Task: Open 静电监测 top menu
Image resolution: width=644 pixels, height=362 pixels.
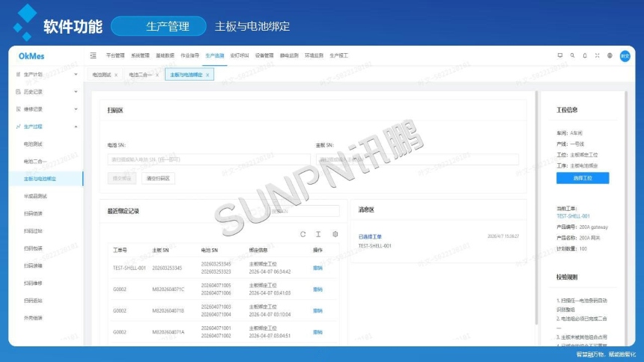Action: [x=289, y=55]
